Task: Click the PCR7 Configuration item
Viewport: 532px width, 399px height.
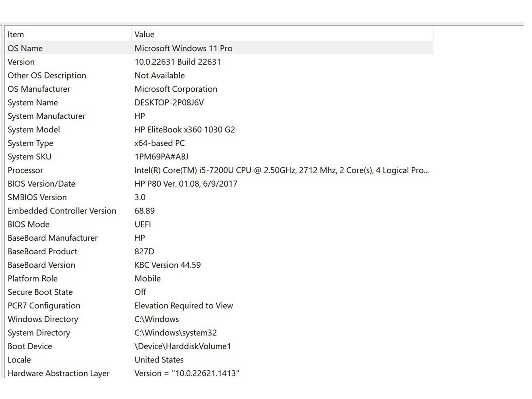Action: pyautogui.click(x=44, y=306)
